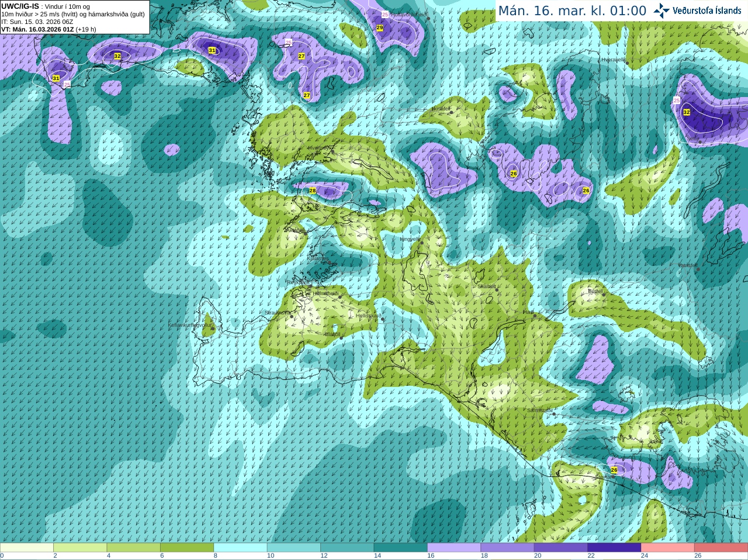Image resolution: width=748 pixels, height=560 pixels.
Task: Click the yellow gust marker 32 beside Setur
Action: [687, 112]
